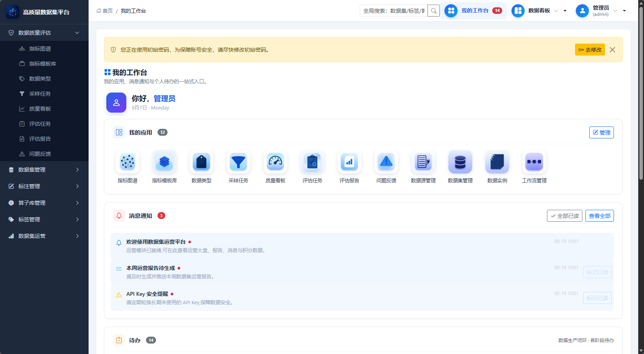Click the page vertical scrollbar
Viewport: 644px width, 354px height.
point(641,93)
